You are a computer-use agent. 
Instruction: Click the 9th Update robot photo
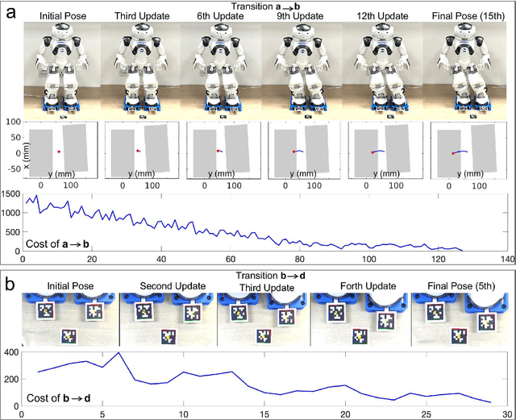point(302,70)
